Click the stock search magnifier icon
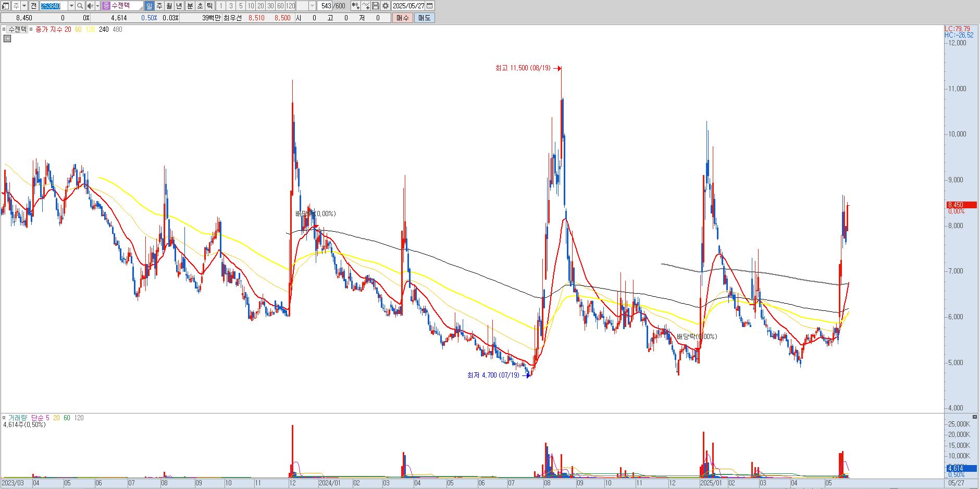This screenshot has width=980, height=489. point(80,6)
